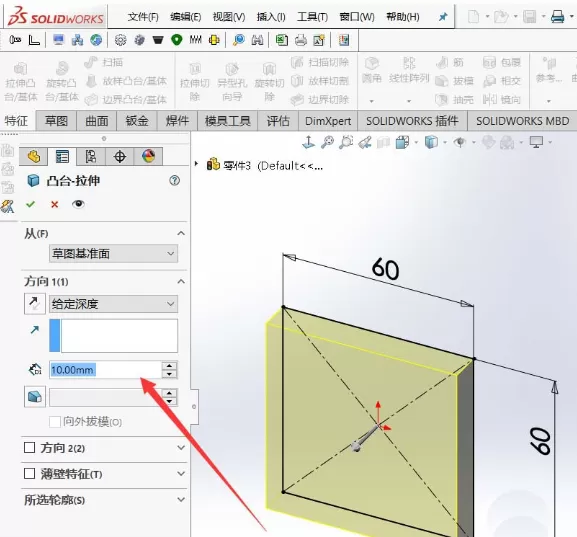This screenshot has height=537, width=577.
Task: Open the 视图(V) menu
Action: 229,17
